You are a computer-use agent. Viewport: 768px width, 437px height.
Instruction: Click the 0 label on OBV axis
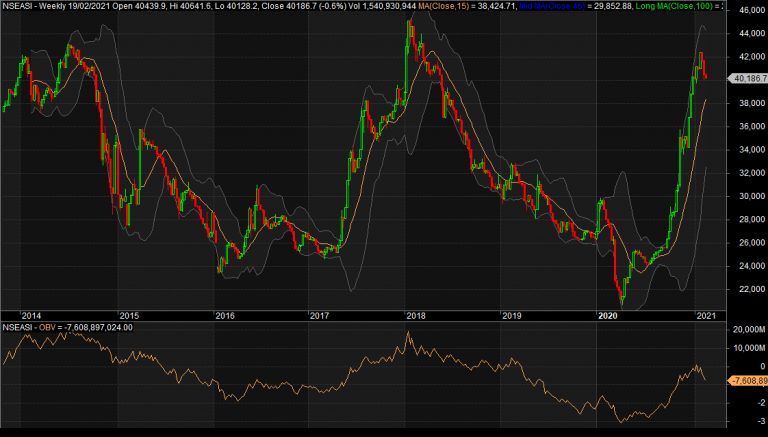763,366
